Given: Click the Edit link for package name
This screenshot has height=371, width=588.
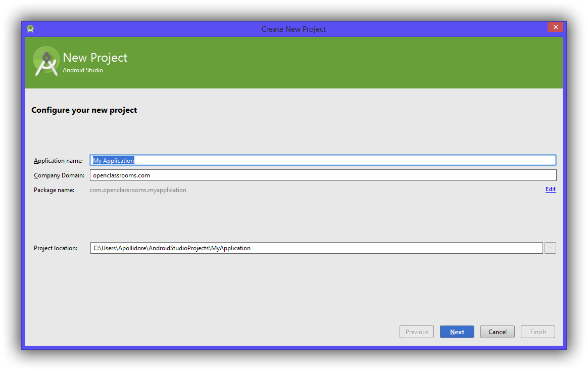Looking at the screenshot, I should pyautogui.click(x=551, y=190).
